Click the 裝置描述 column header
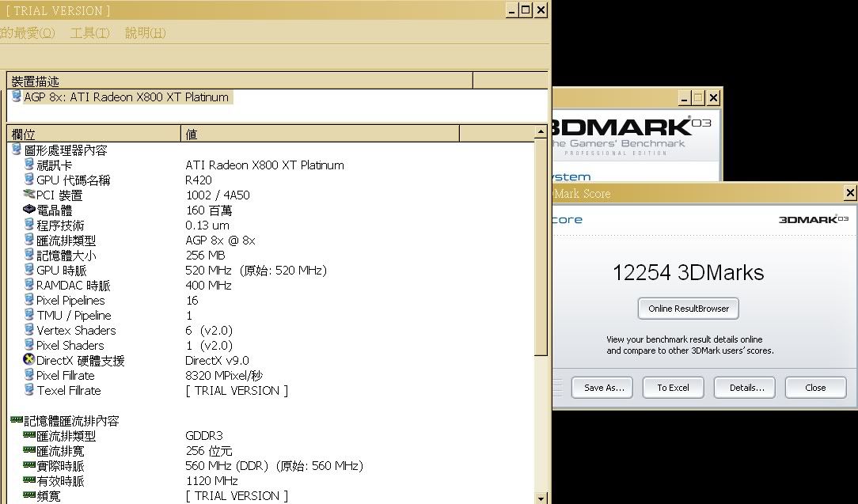The width and height of the screenshot is (858, 504). coord(240,81)
